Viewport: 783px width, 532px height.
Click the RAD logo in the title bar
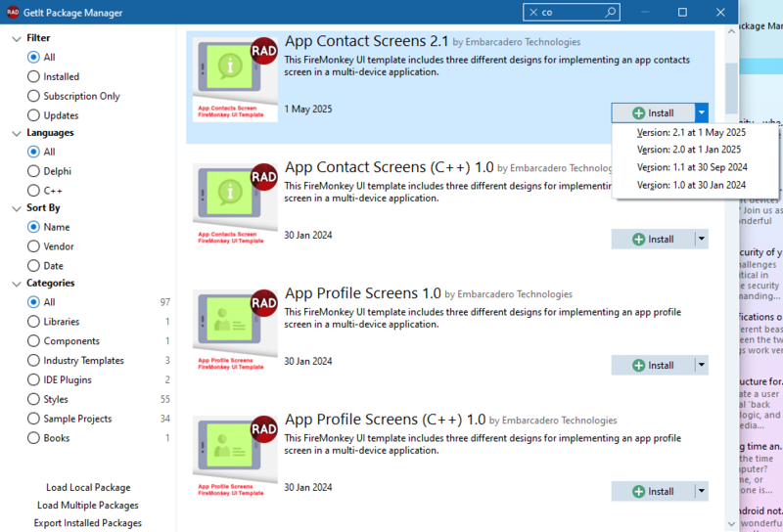coord(13,12)
